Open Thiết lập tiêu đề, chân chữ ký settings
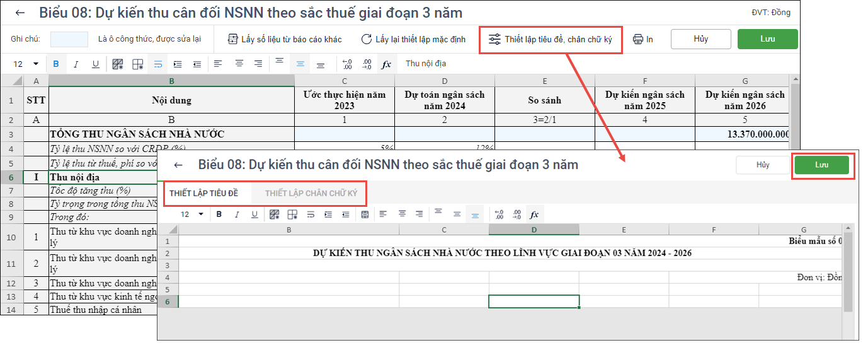This screenshot has height=345, width=868. click(x=551, y=39)
